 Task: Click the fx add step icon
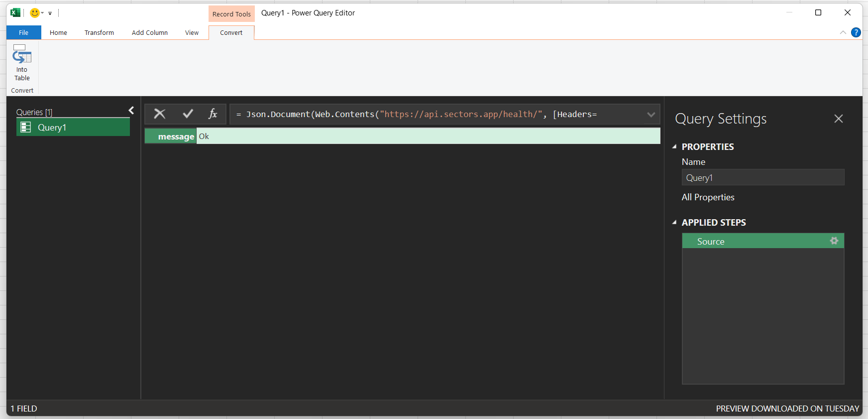click(x=213, y=114)
